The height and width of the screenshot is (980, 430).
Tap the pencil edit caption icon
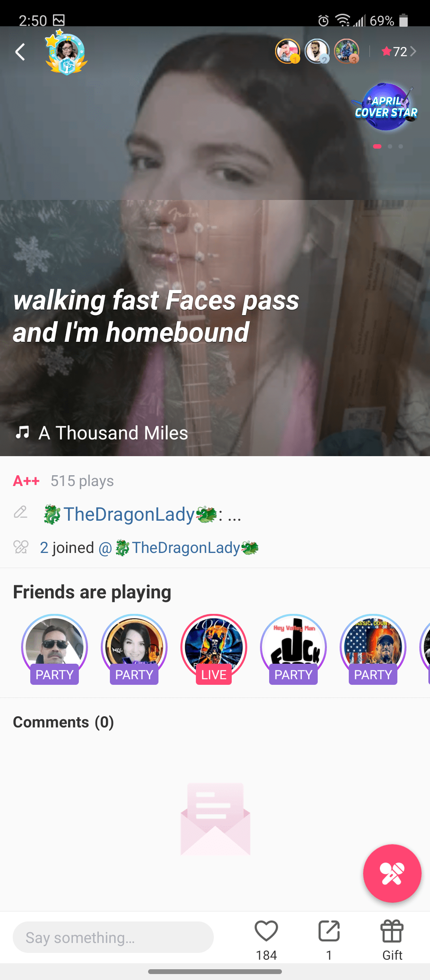pyautogui.click(x=21, y=512)
